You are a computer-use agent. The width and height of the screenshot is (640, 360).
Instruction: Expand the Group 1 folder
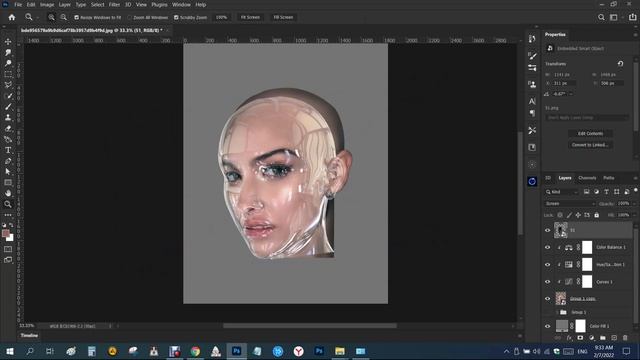click(557, 312)
